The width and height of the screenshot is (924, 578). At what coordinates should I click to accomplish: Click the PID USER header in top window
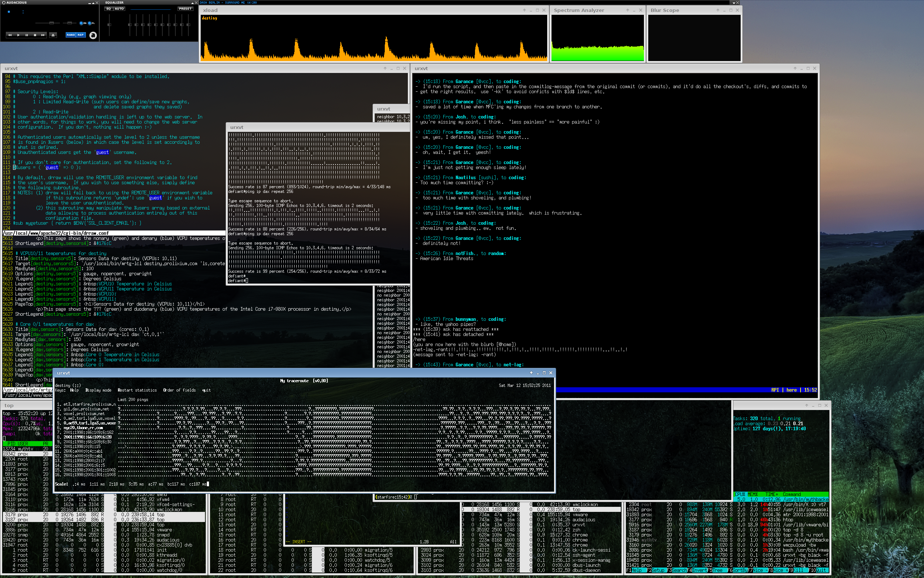(x=27, y=444)
